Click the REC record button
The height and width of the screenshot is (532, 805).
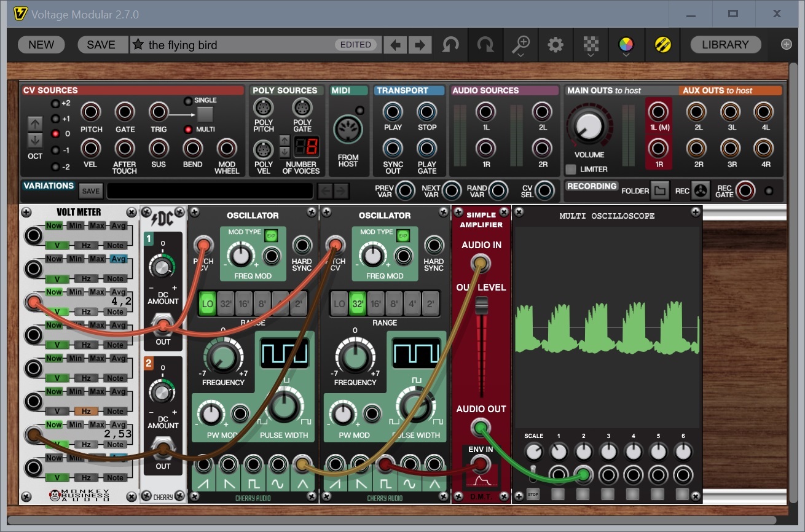(x=700, y=191)
